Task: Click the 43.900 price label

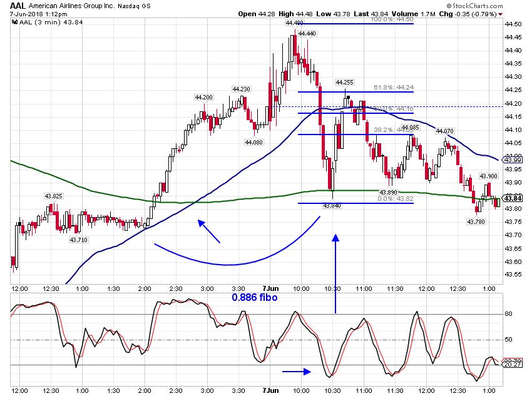Action: point(488,176)
